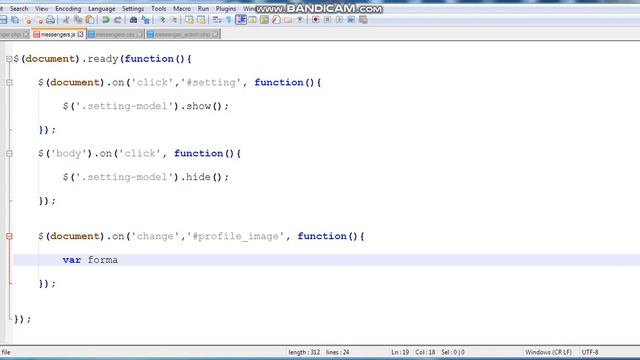Click 'Ln : 19' status bar entry
Viewport: 640px width, 360px height.
pos(400,352)
